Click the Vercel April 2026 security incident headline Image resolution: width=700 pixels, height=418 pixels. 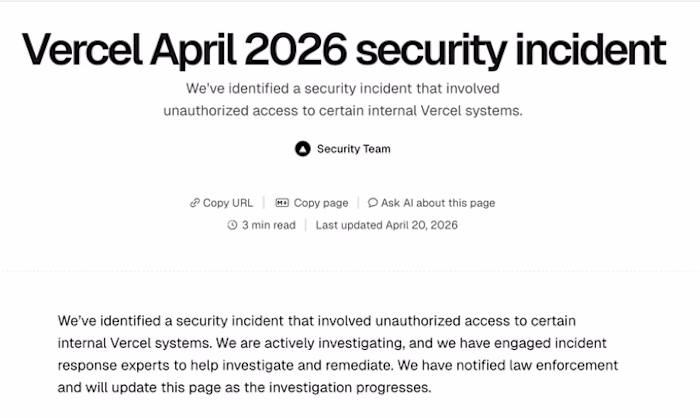pyautogui.click(x=343, y=48)
